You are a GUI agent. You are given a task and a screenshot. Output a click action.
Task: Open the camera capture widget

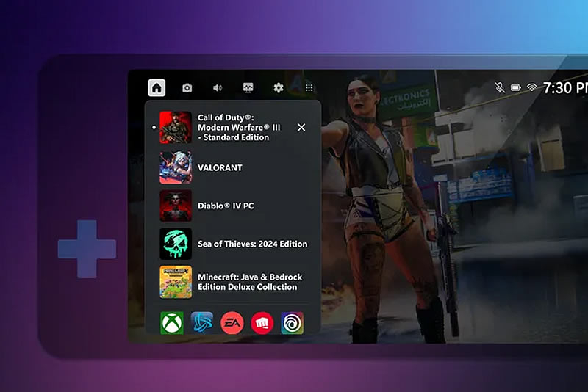click(x=187, y=88)
